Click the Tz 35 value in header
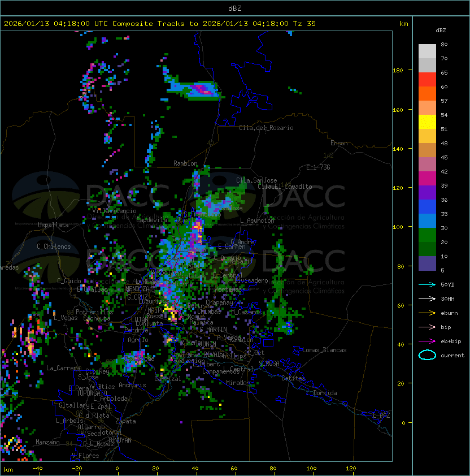The height and width of the screenshot is (476, 470). [304, 24]
